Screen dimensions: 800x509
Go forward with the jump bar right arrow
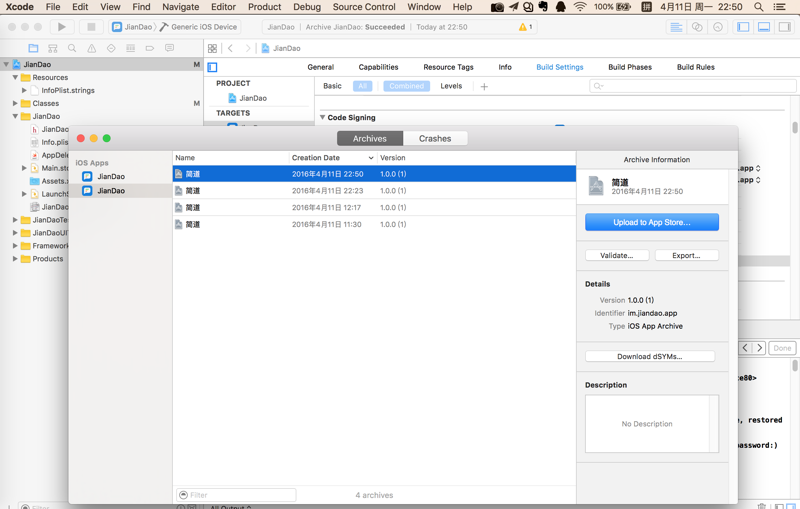click(248, 48)
